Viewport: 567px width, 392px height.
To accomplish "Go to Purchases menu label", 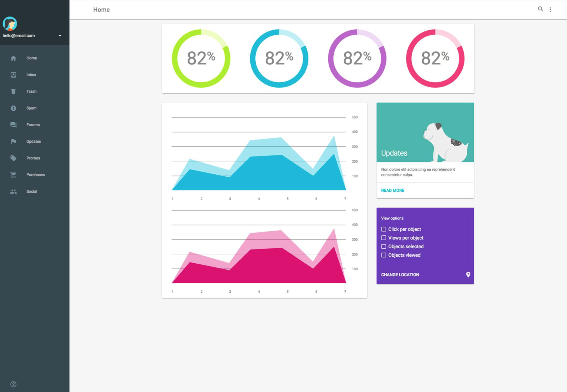I will 36,175.
